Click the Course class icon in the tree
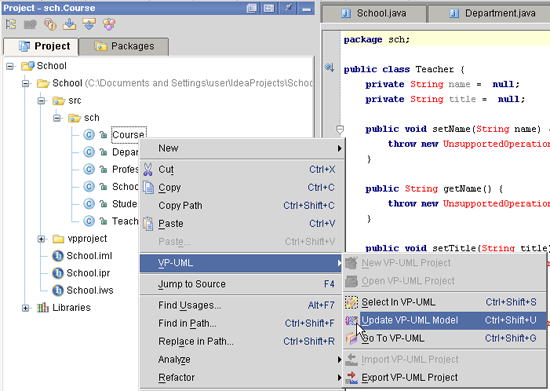The width and height of the screenshot is (550, 391). tap(89, 135)
